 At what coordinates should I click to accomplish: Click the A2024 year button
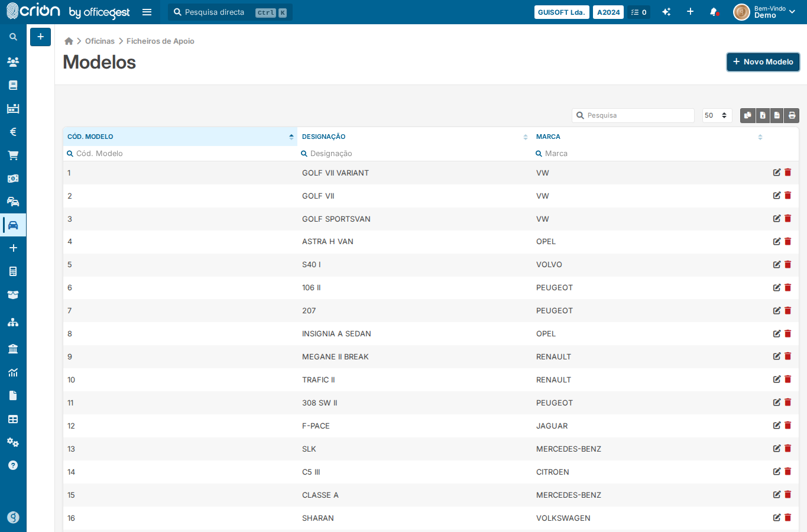pyautogui.click(x=608, y=12)
